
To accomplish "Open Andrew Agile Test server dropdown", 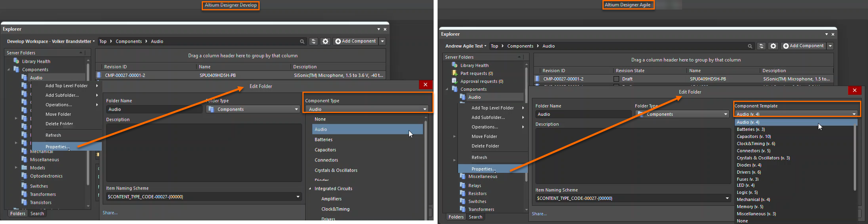I will point(466,46).
